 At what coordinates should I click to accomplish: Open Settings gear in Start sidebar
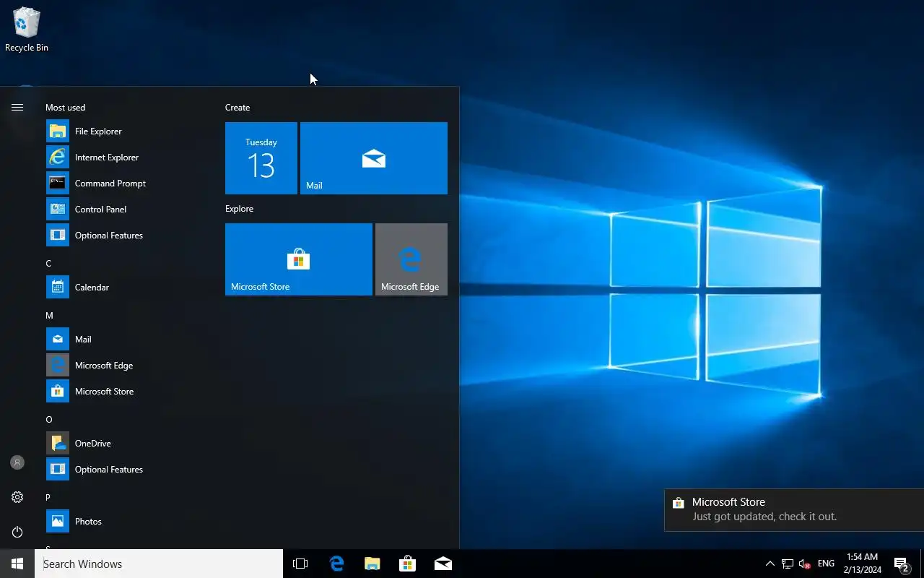click(x=17, y=497)
